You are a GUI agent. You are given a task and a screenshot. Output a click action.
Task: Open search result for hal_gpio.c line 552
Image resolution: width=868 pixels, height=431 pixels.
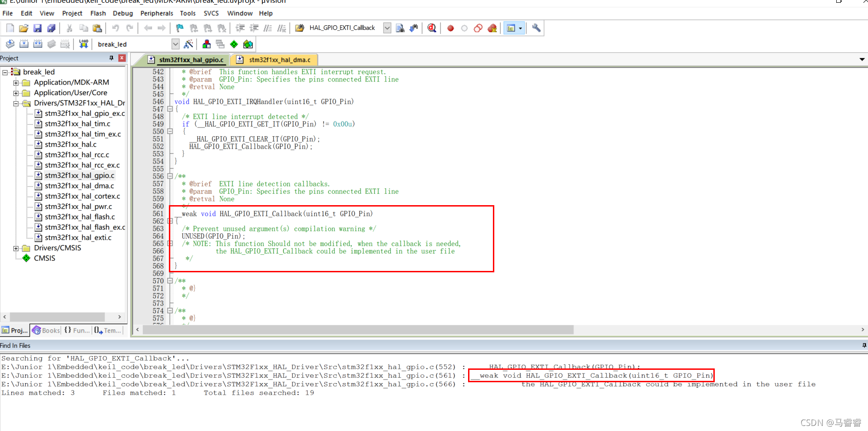(320, 367)
